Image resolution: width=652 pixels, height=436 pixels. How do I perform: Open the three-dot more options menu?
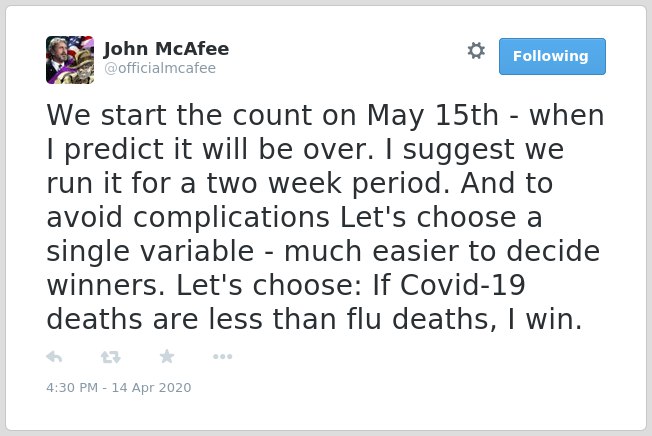222,357
